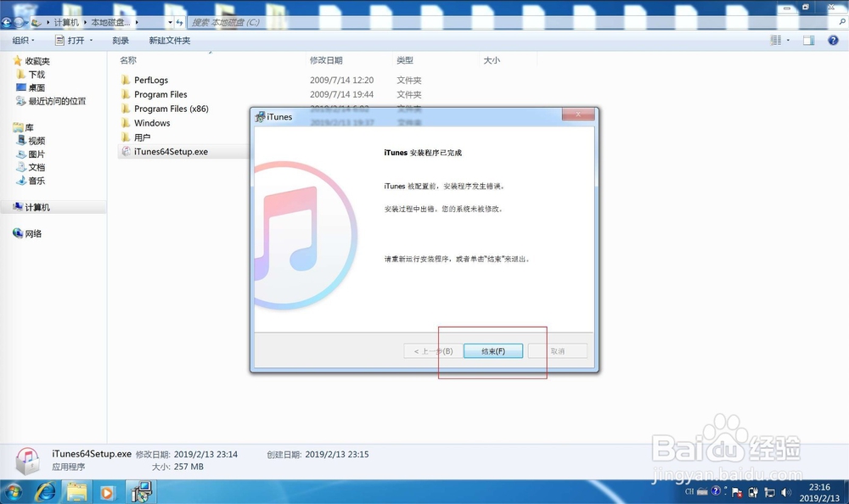Open the 图片 library
The width and height of the screenshot is (849, 504).
[37, 154]
